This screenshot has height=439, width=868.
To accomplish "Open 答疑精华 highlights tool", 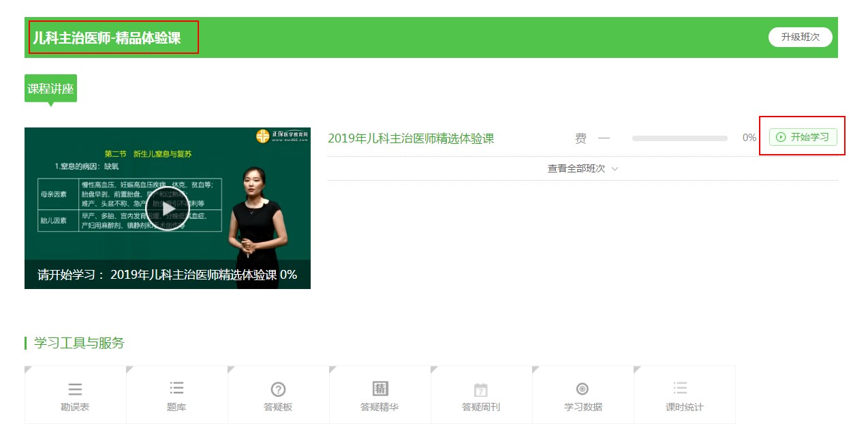I will (379, 395).
